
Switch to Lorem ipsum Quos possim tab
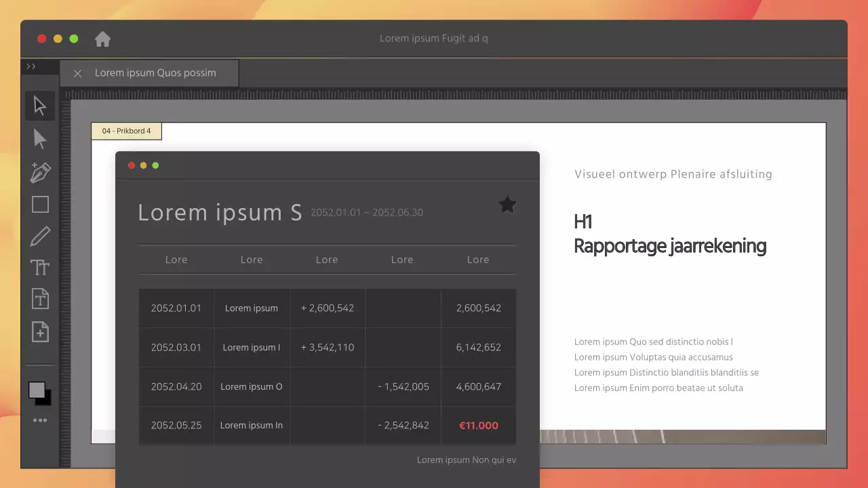(x=155, y=73)
